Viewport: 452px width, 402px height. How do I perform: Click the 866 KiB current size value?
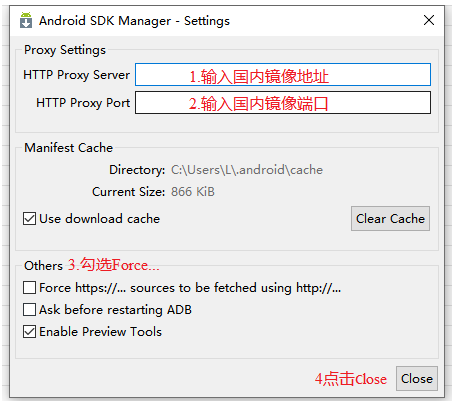(x=193, y=192)
